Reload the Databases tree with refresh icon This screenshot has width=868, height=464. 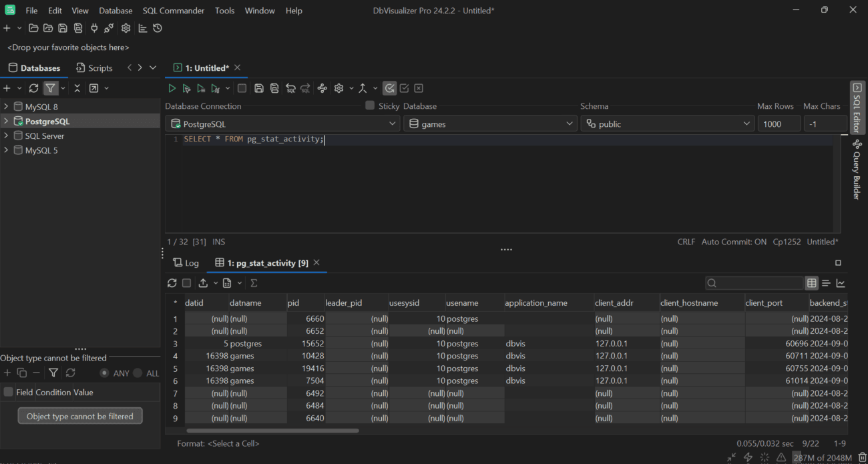pos(34,88)
